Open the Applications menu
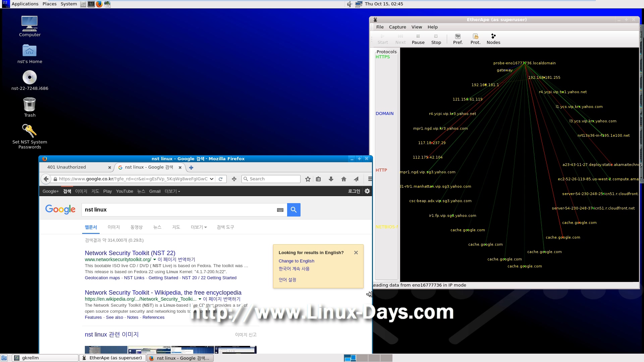Image resolution: width=644 pixels, height=362 pixels. click(25, 4)
